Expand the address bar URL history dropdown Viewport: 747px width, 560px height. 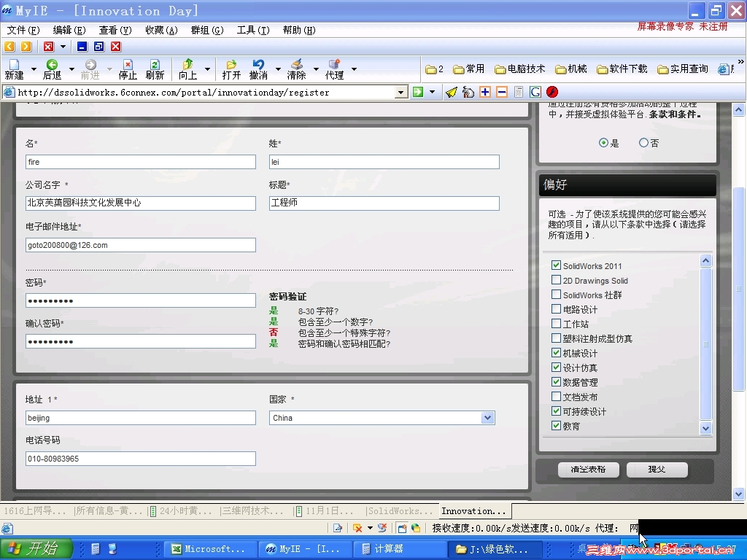402,92
